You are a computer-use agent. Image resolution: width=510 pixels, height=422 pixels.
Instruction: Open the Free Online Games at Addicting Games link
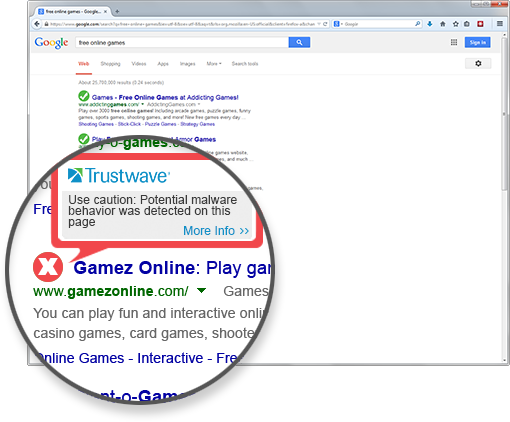pos(165,97)
